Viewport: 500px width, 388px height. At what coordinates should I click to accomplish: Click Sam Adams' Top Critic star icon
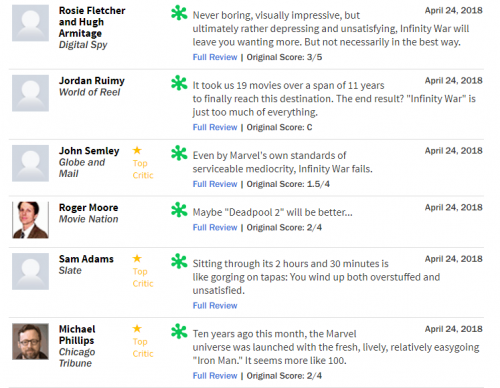[137, 258]
